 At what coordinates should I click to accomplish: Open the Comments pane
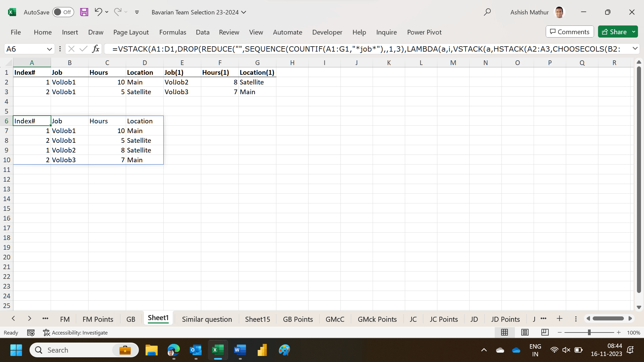tap(569, 32)
